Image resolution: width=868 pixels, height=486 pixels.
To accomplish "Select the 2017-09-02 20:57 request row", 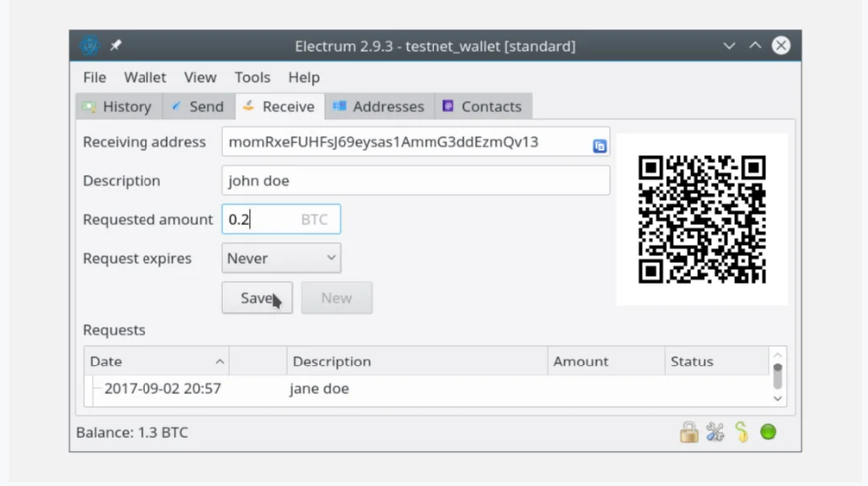I will pos(427,389).
